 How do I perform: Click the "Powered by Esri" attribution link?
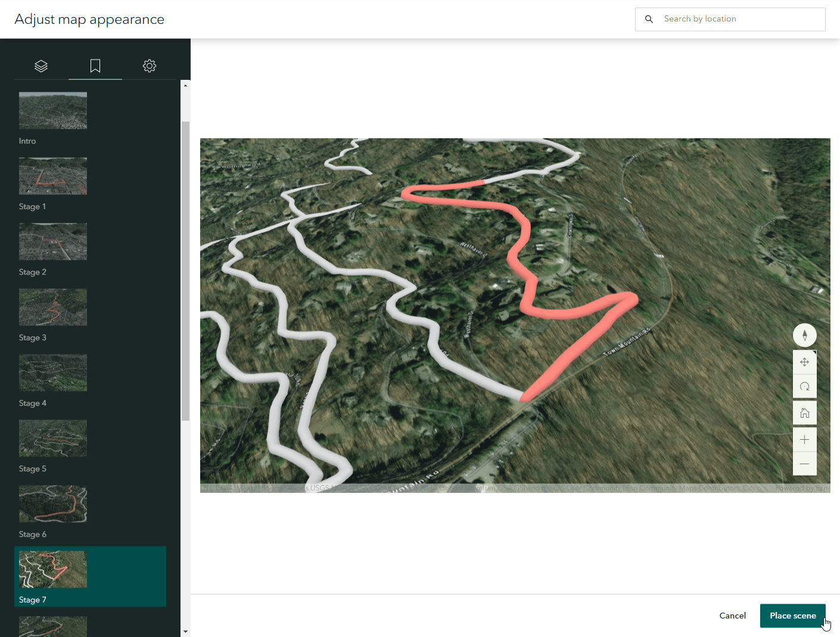801,488
